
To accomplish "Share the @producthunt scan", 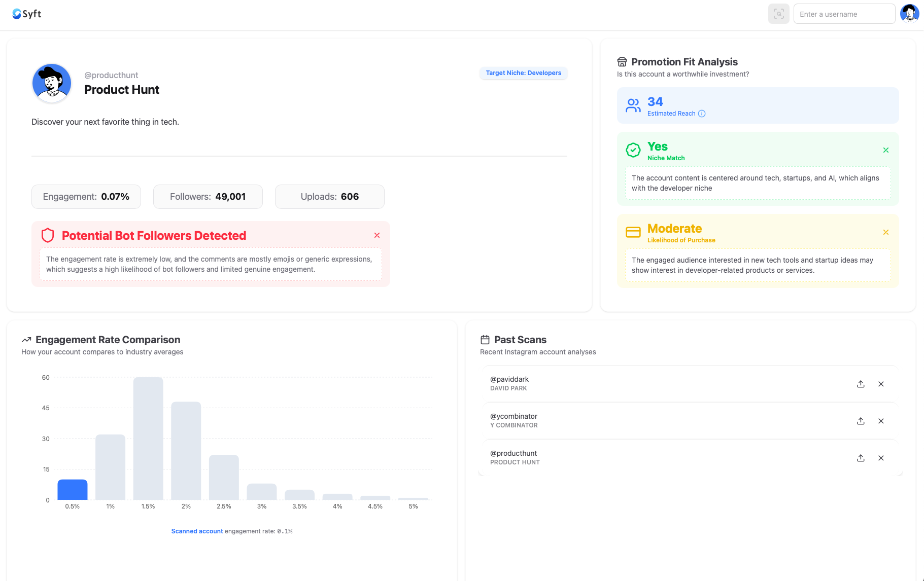I will (861, 458).
